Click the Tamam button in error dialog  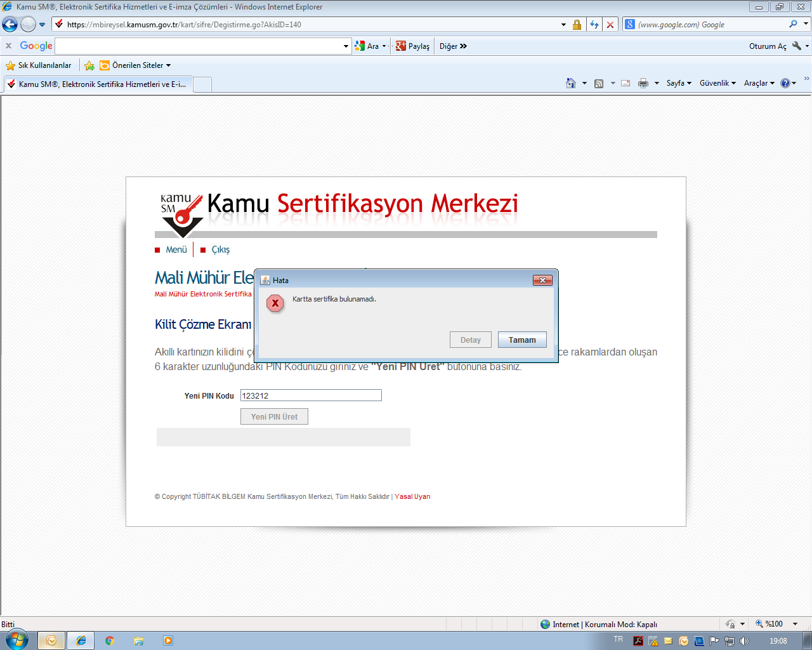[x=521, y=340]
